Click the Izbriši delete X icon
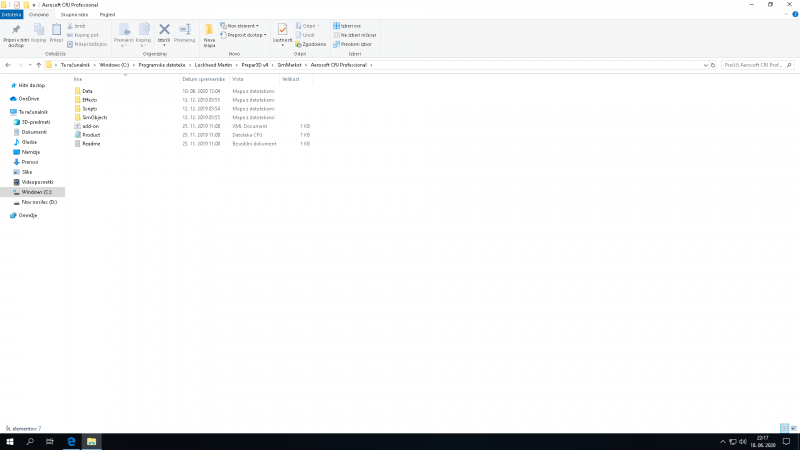The image size is (800, 450). click(164, 30)
